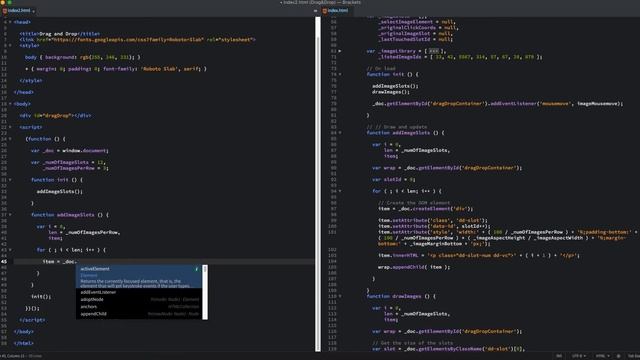The width and height of the screenshot is (640, 360).
Task: Select activeElement from the code hints
Action: pyautogui.click(x=139, y=276)
